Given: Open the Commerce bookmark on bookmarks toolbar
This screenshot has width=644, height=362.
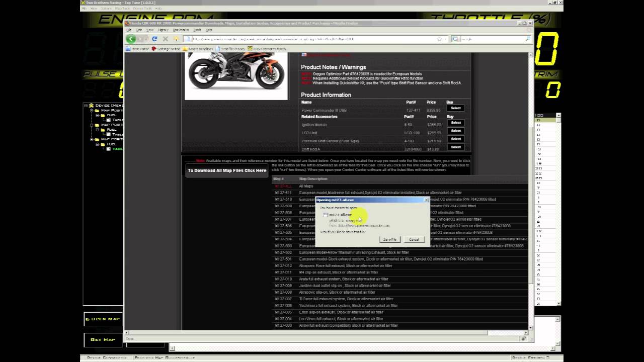Looking at the screenshot, I should (x=267, y=49).
